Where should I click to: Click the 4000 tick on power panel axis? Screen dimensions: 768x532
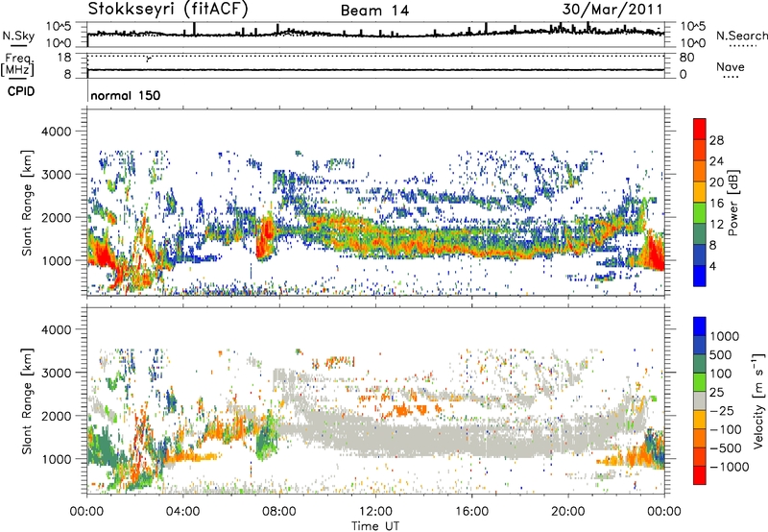56,132
